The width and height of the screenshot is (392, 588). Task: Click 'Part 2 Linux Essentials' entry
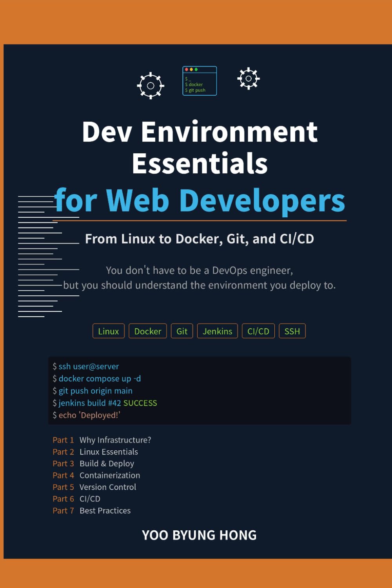point(95,452)
